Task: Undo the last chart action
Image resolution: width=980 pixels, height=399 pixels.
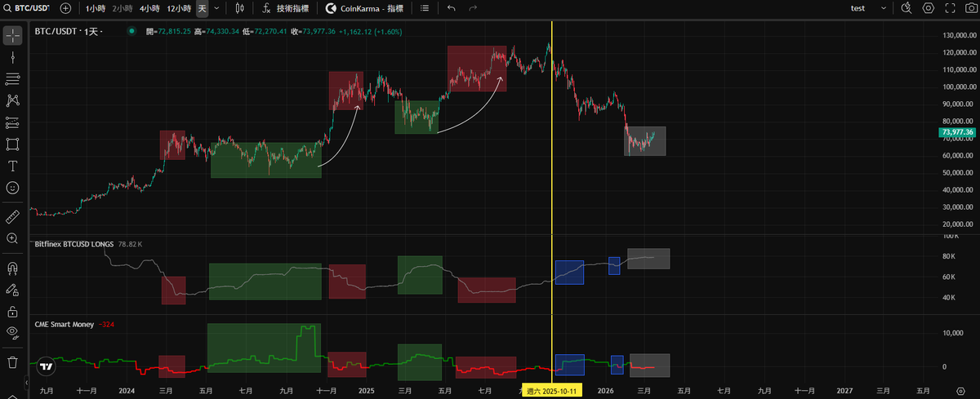Action: click(x=452, y=8)
